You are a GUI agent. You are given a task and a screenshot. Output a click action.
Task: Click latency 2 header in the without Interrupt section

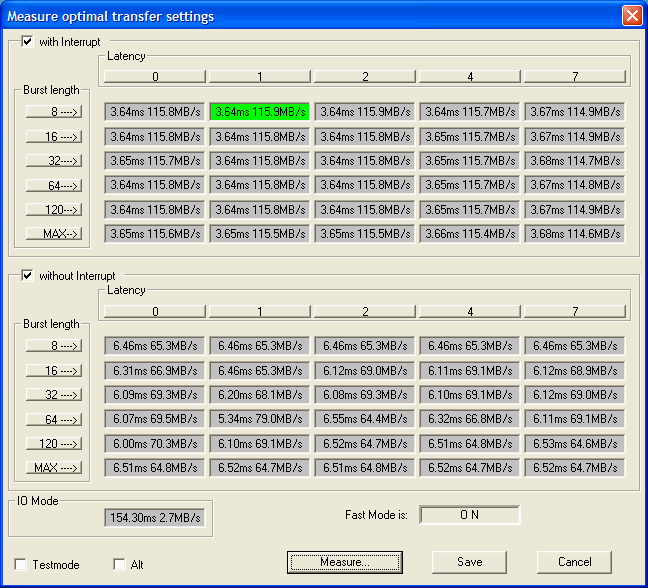pos(365,311)
